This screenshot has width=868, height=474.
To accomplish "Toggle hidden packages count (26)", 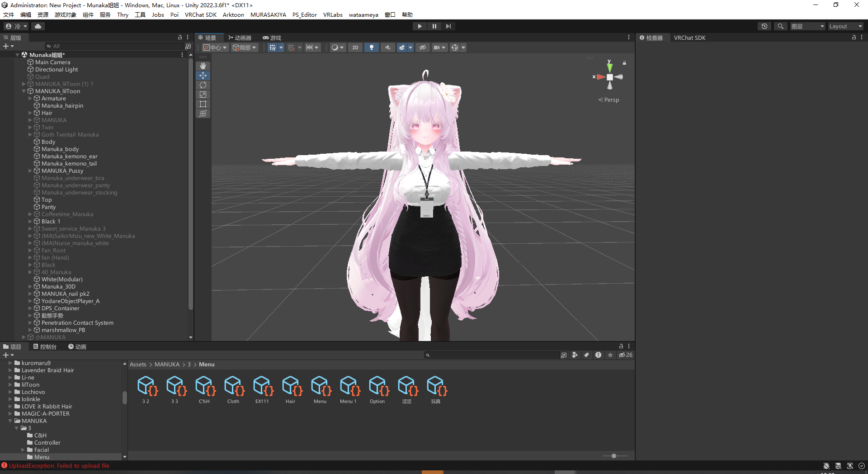I will pyautogui.click(x=626, y=355).
